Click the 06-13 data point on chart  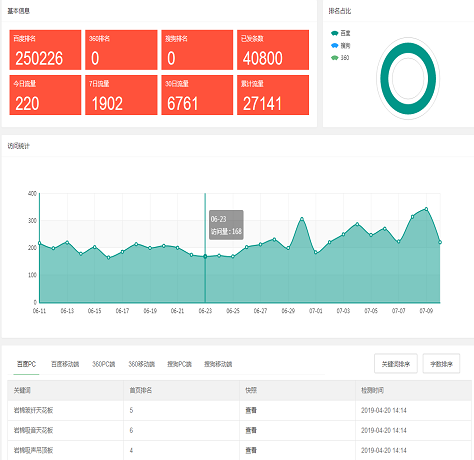[x=67, y=242]
